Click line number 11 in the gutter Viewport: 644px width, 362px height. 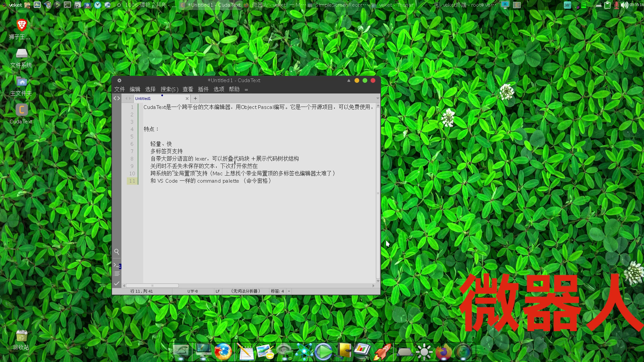[132, 181]
